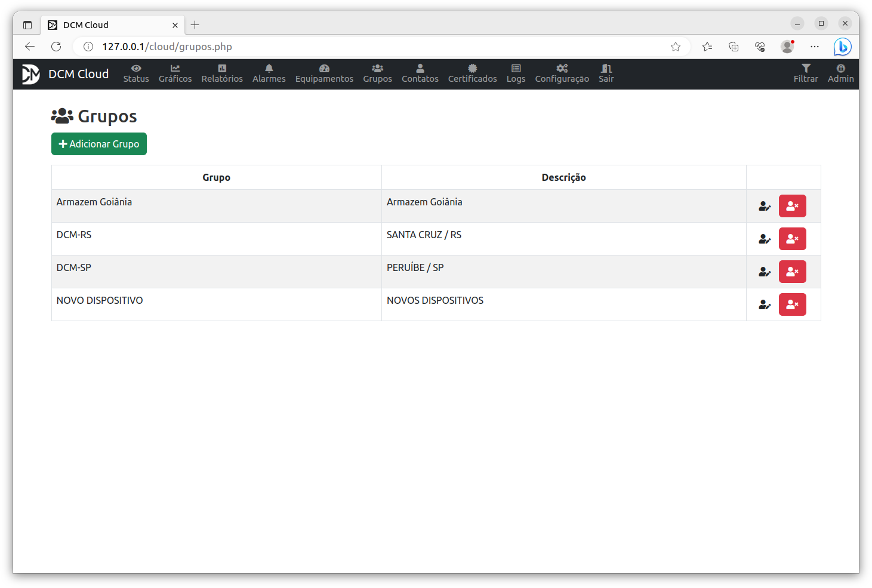Open Gráficos from the navigation bar
872x588 pixels.
pos(175,73)
